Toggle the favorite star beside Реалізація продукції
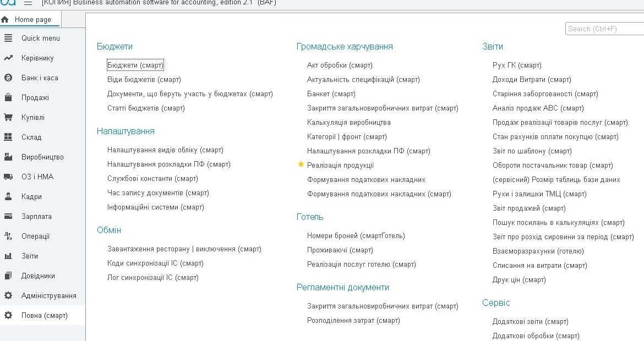The width and height of the screenshot is (644, 341). pyautogui.click(x=301, y=164)
